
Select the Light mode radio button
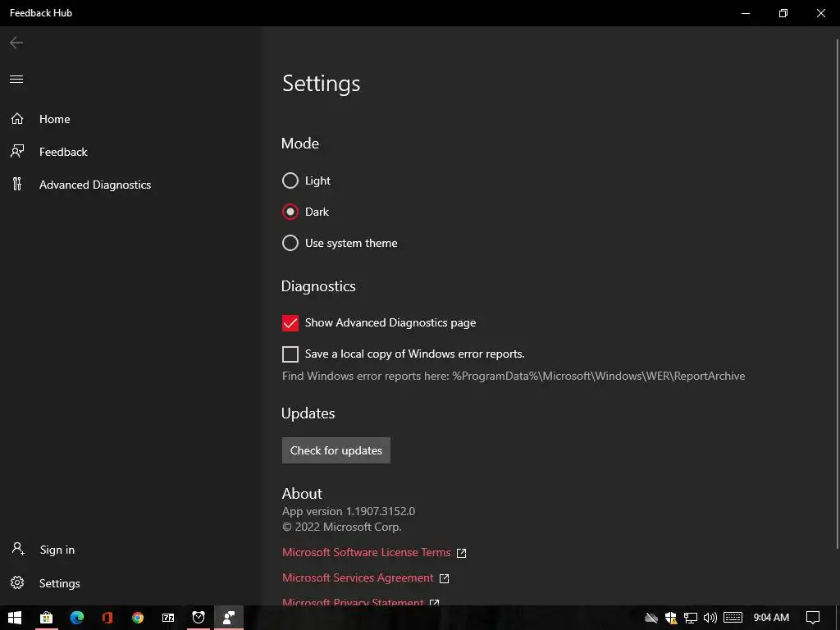click(290, 180)
